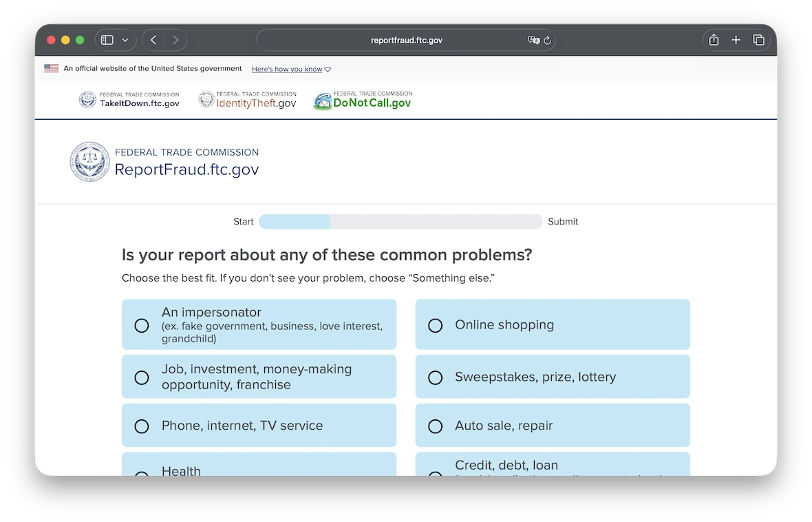This screenshot has width=812, height=522.
Task: Select the Online shopping radio button
Action: pos(435,326)
